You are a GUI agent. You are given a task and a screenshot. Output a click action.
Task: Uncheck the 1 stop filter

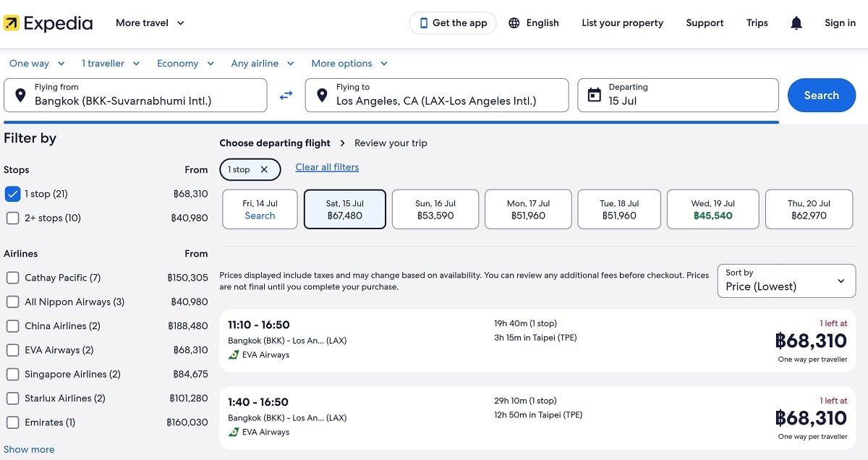pyautogui.click(x=12, y=194)
